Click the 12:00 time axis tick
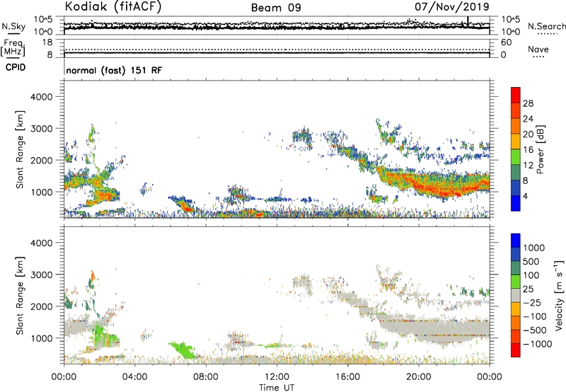Image resolution: width=566 pixels, height=392 pixels. (277, 377)
